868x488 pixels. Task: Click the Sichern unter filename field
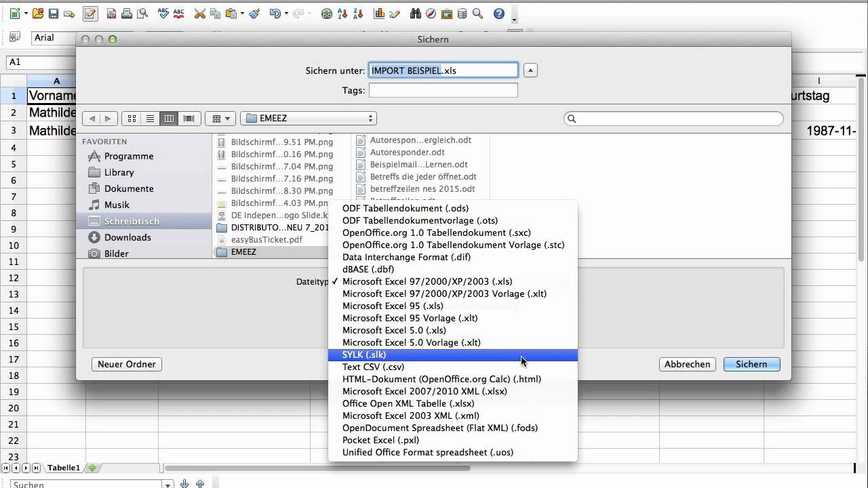(443, 70)
